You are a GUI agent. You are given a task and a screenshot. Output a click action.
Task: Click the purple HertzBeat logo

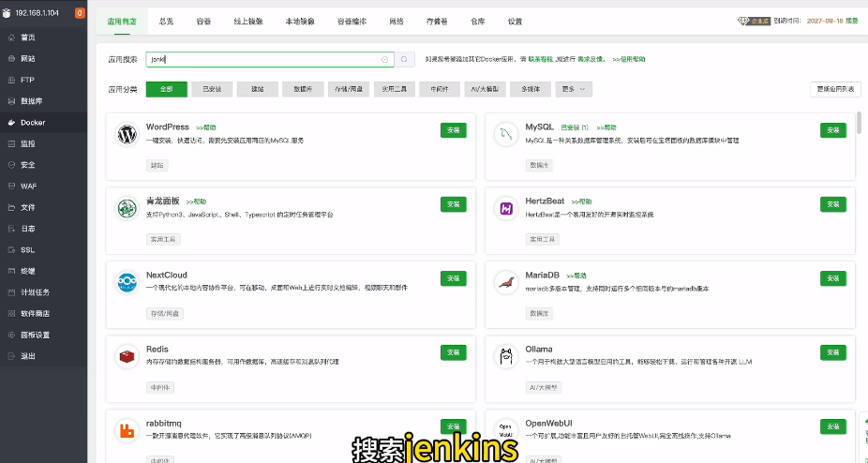pyautogui.click(x=506, y=208)
